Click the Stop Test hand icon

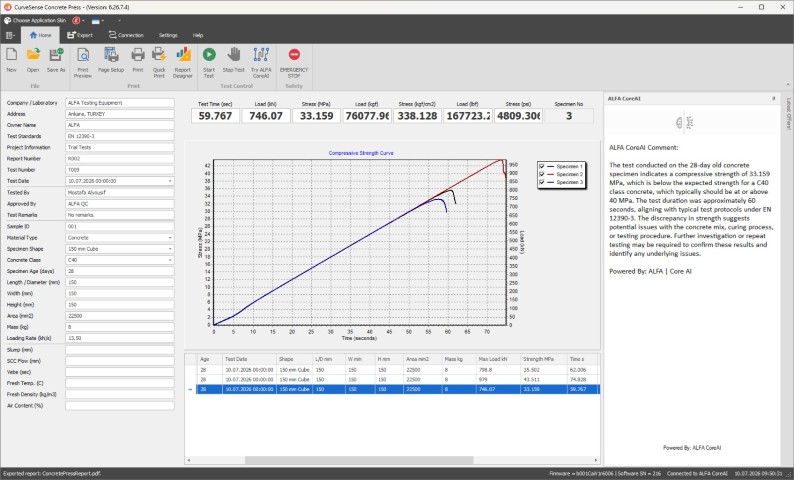[233, 54]
